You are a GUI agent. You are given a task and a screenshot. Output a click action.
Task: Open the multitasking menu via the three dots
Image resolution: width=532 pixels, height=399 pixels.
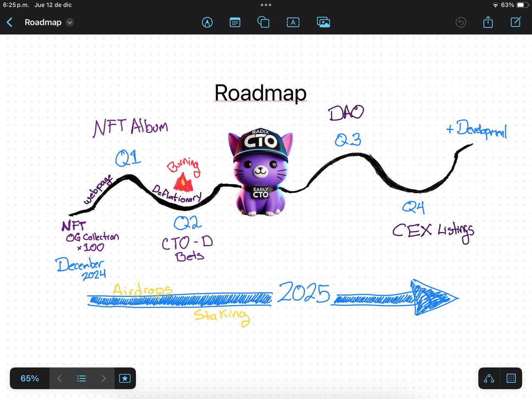pyautogui.click(x=266, y=5)
